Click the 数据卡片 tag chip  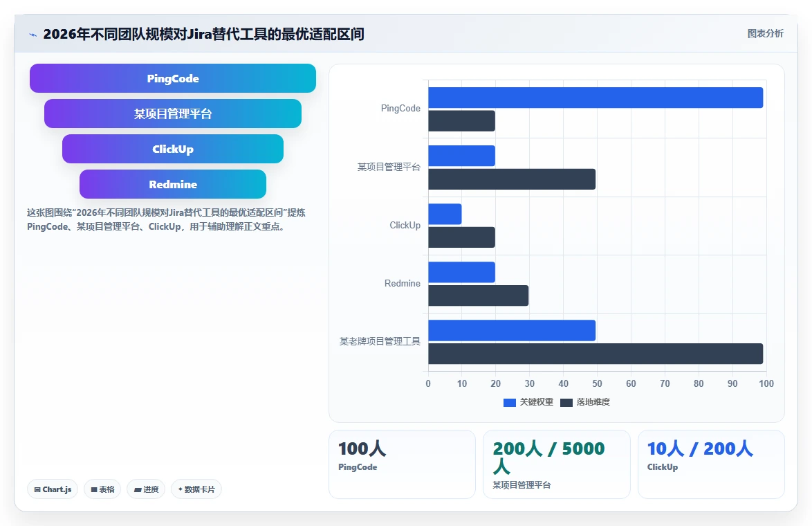coord(196,489)
